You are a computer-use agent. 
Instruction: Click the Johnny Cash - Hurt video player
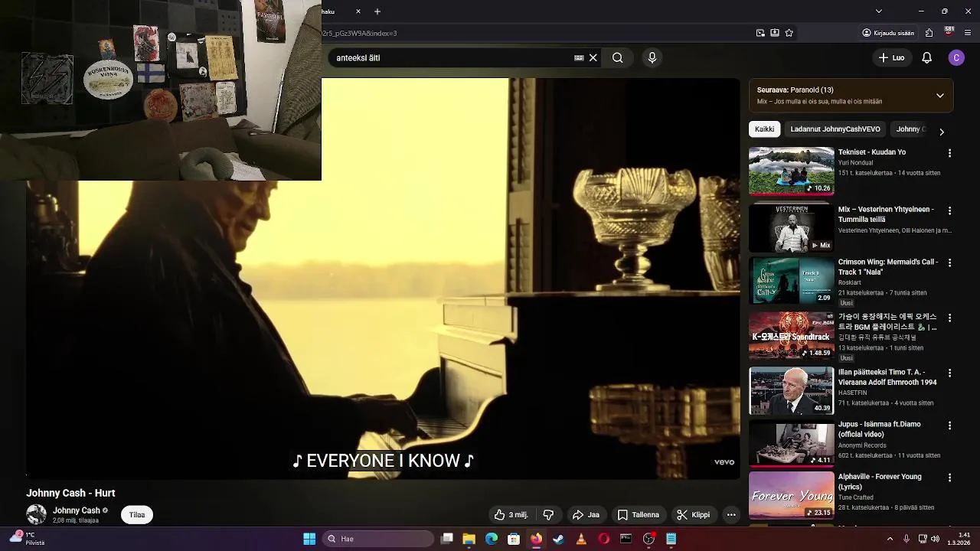tap(383, 279)
